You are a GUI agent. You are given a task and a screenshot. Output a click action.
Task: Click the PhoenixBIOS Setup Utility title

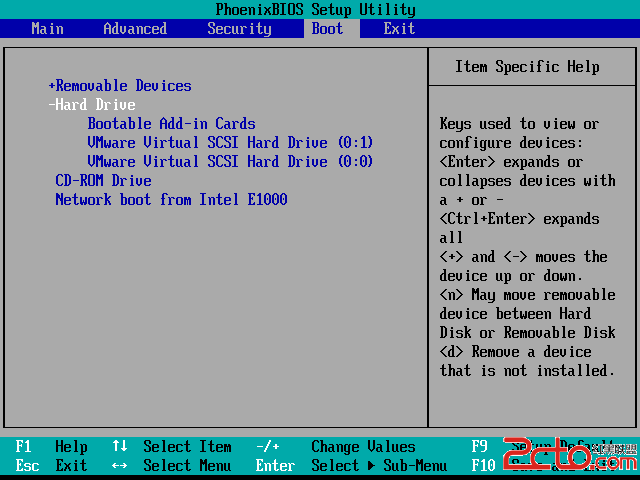pyautogui.click(x=316, y=9)
